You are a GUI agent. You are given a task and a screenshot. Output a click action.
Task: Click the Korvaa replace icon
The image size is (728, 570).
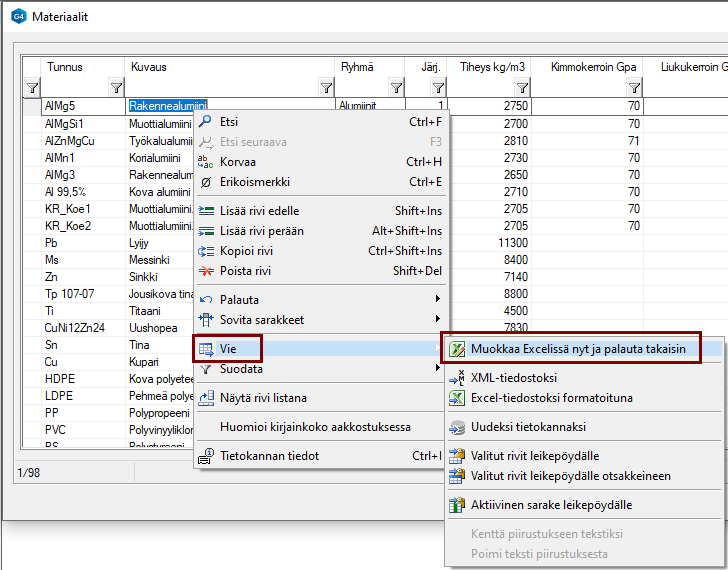pos(206,162)
